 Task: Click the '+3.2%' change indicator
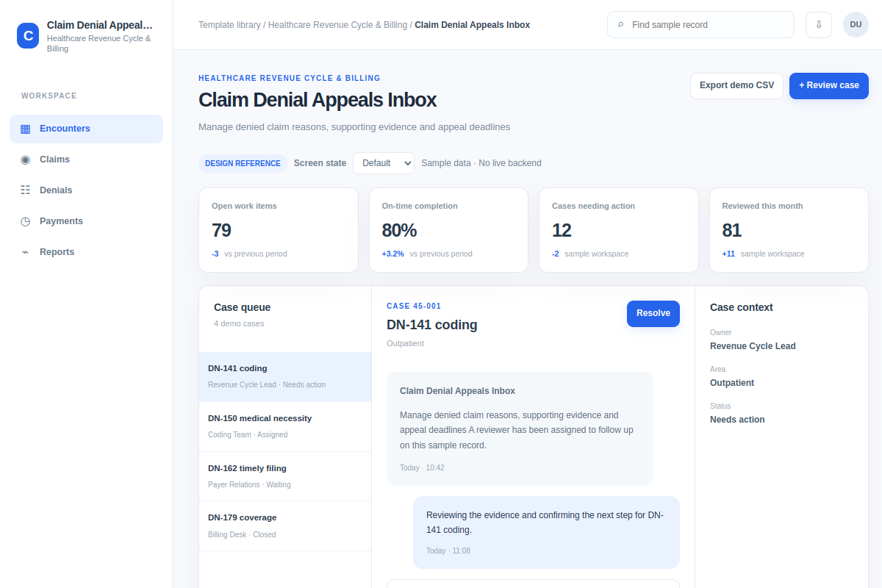click(392, 254)
